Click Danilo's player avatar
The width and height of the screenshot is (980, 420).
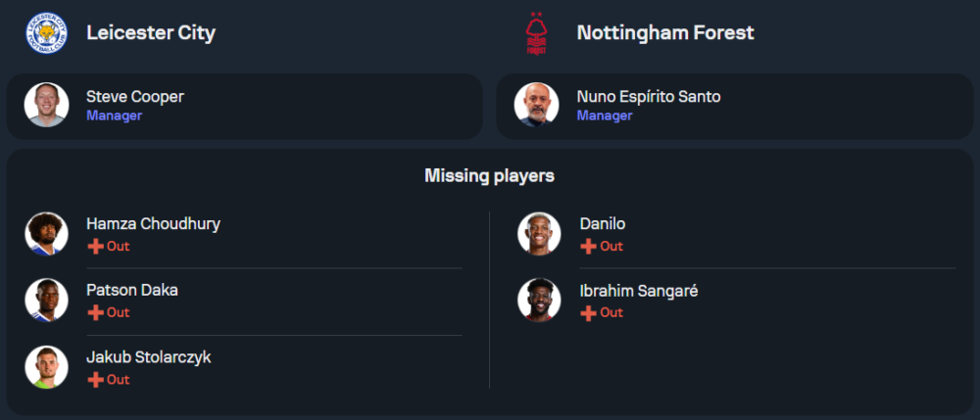coord(539,234)
